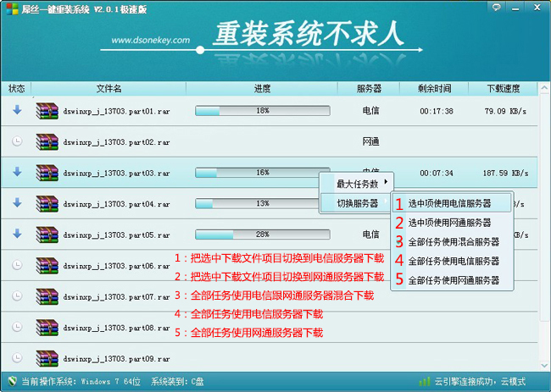
Task: Click the 电信 server cell of part01.rar
Action: point(370,111)
